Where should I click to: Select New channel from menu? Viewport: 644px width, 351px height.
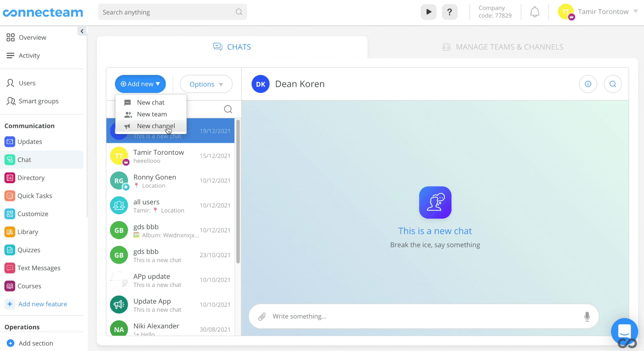(155, 126)
